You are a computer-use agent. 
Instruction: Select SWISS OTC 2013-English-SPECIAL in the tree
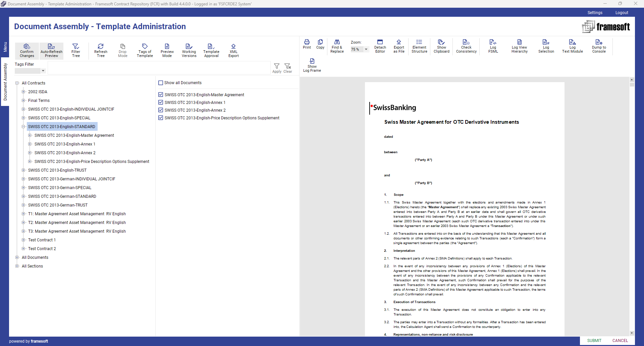click(x=59, y=118)
